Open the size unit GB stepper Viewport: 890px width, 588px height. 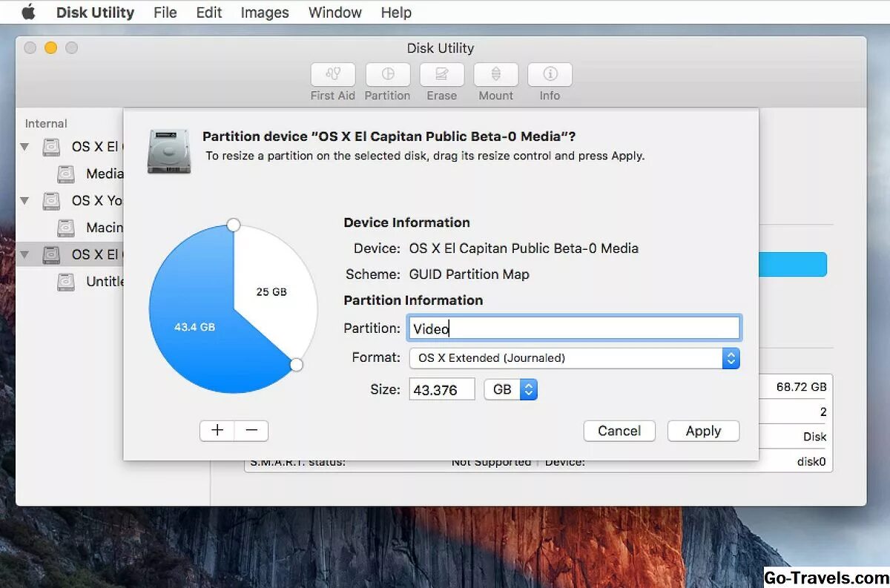(529, 389)
